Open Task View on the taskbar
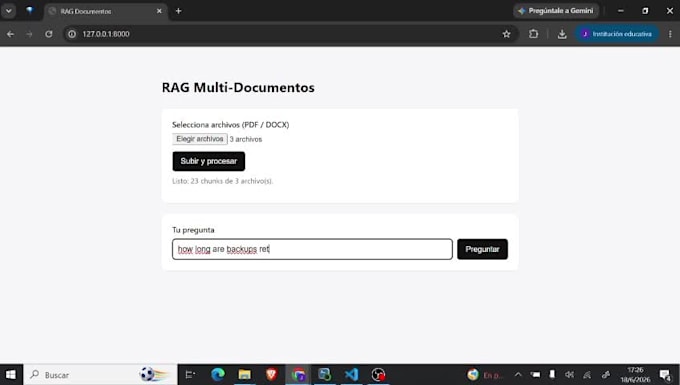The width and height of the screenshot is (680, 385). click(190, 375)
